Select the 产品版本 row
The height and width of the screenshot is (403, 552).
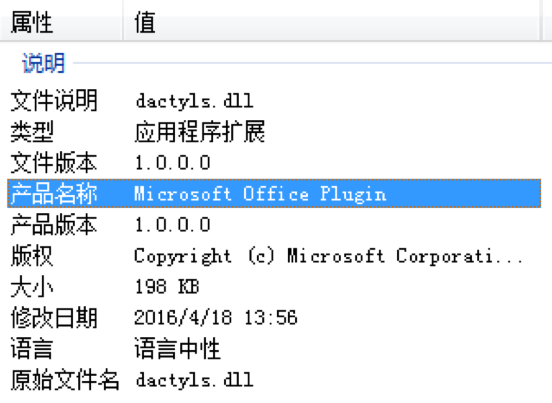click(274, 225)
